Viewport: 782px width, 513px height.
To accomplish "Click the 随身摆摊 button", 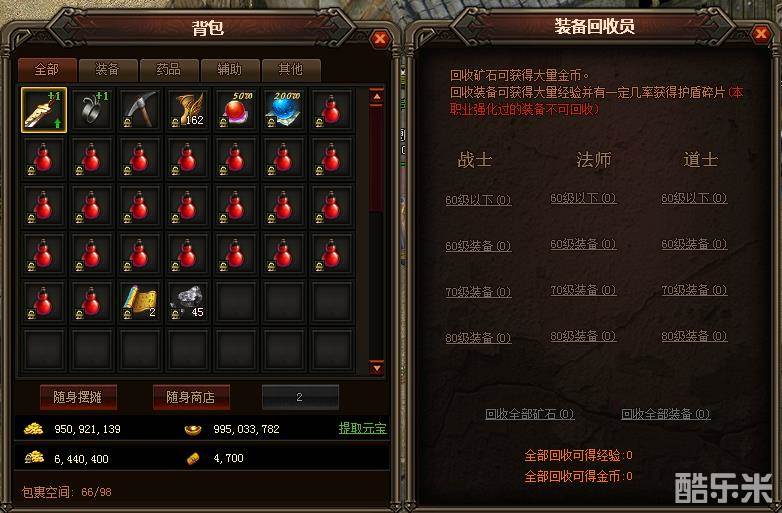I will point(78,397).
